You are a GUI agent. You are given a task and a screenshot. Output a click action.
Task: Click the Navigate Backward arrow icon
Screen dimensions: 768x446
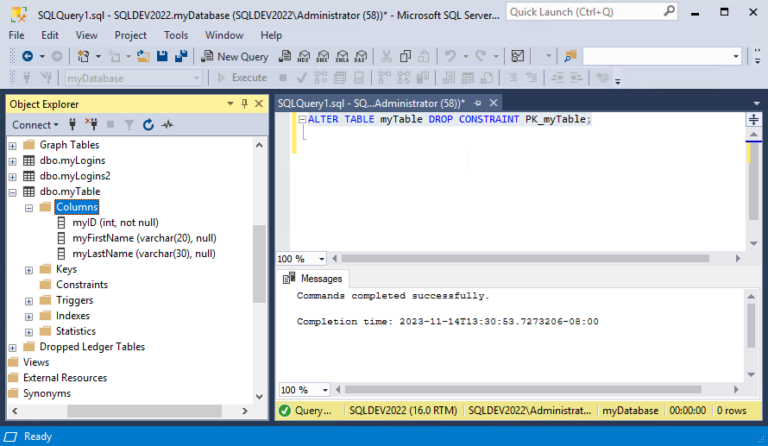tap(27, 57)
